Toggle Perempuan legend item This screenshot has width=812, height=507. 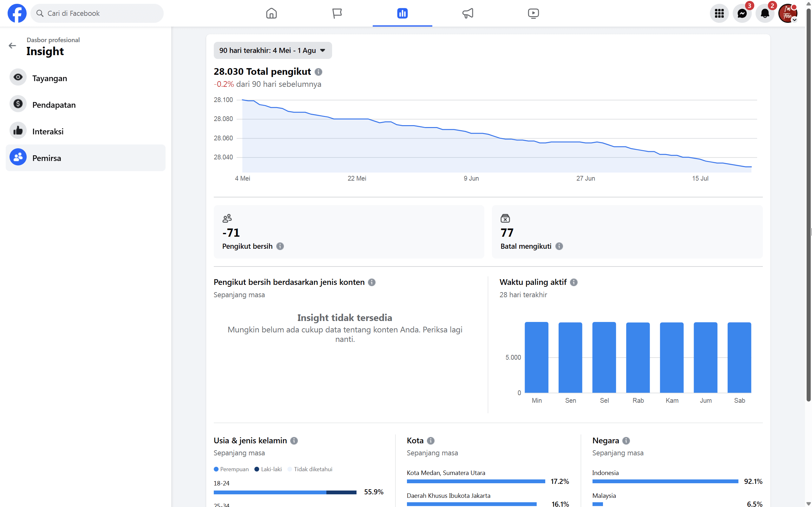(231, 469)
